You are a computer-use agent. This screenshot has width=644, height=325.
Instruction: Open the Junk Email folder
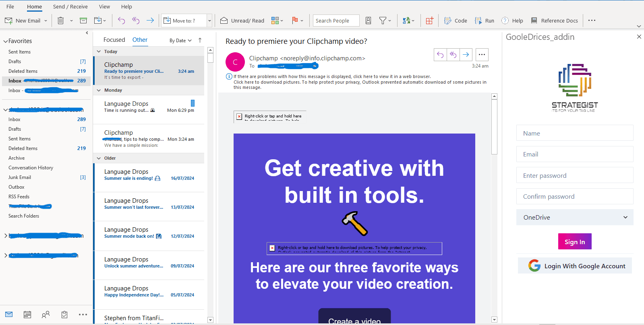pyautogui.click(x=20, y=177)
